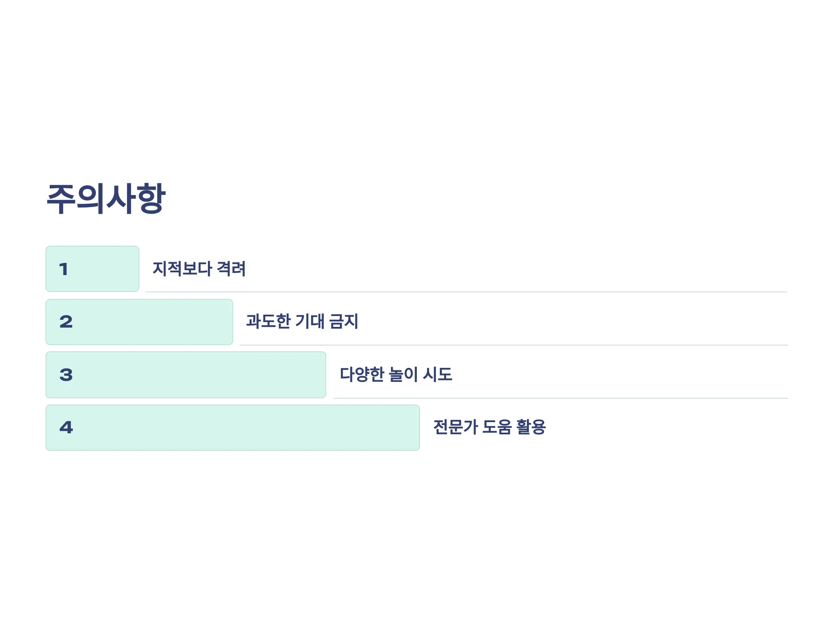Select the divider line under 지적보다 격려
840x630 pixels.
click(x=466, y=292)
